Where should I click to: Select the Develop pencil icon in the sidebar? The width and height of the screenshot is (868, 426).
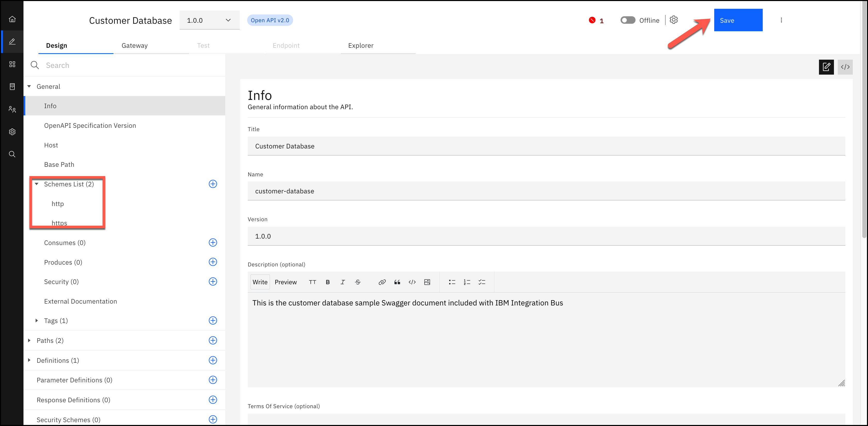point(12,42)
